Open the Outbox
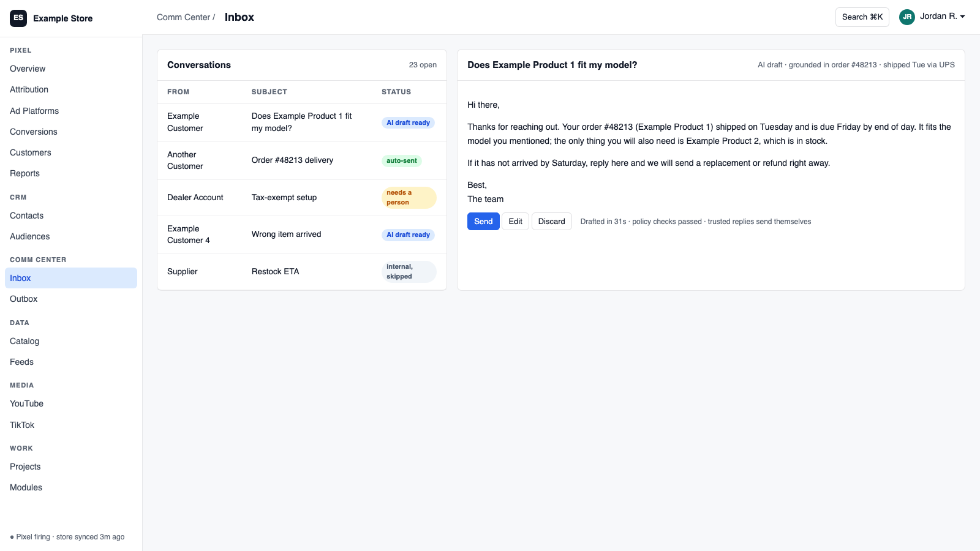The height and width of the screenshot is (551, 980). (71, 299)
